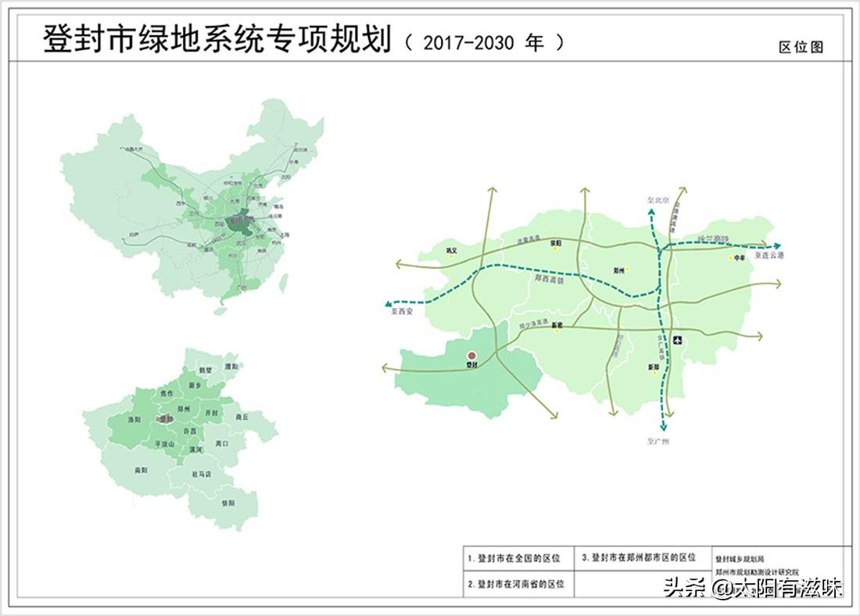
Task: Click the 郑州市规划勘测设计研究院 credit text
Action: pyautogui.click(x=757, y=571)
